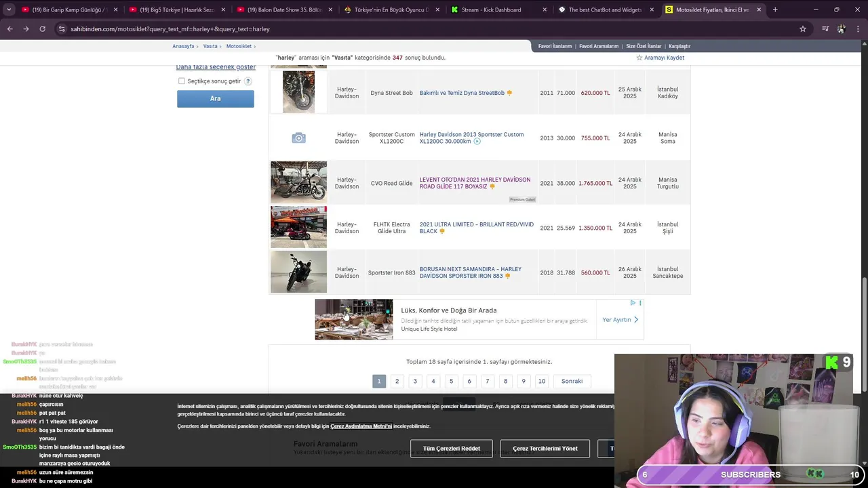Open the Vasıta breadcrumb link

tap(210, 46)
